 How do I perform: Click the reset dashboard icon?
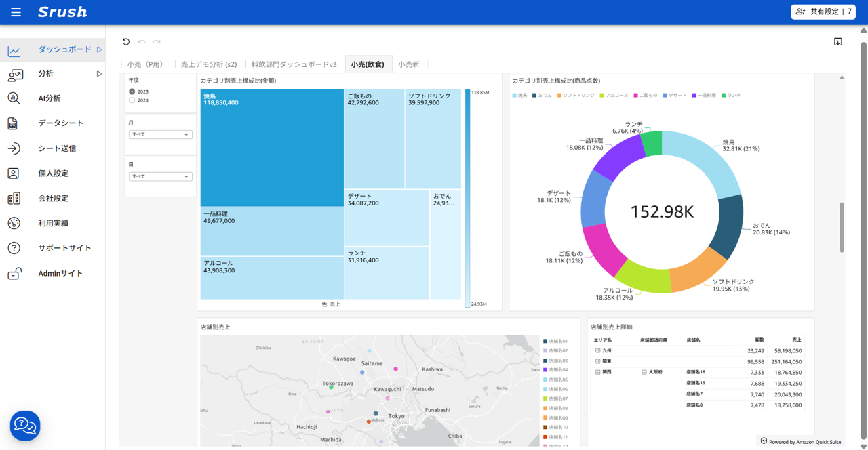126,41
